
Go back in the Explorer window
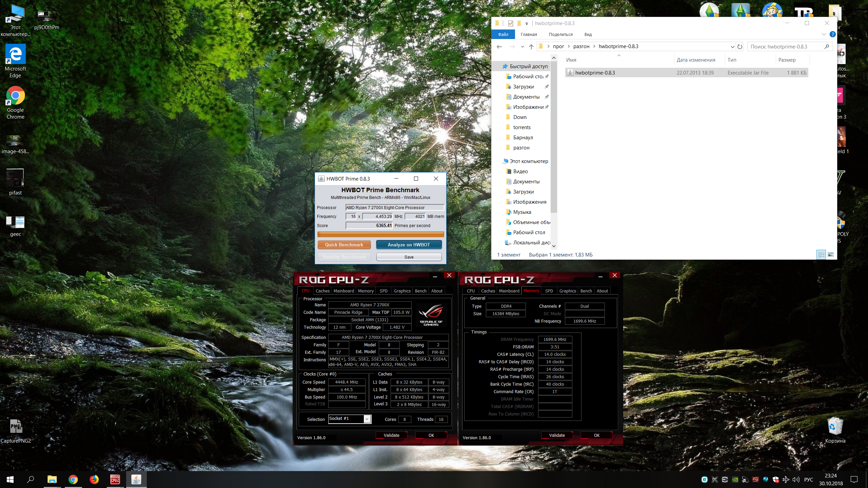point(499,47)
